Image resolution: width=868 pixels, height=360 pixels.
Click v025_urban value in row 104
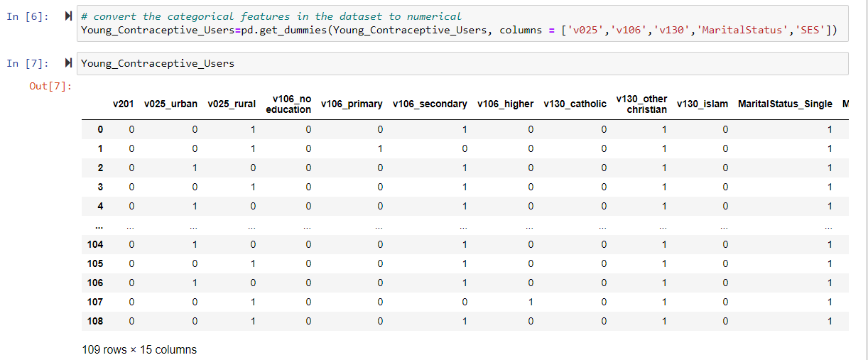tap(195, 244)
